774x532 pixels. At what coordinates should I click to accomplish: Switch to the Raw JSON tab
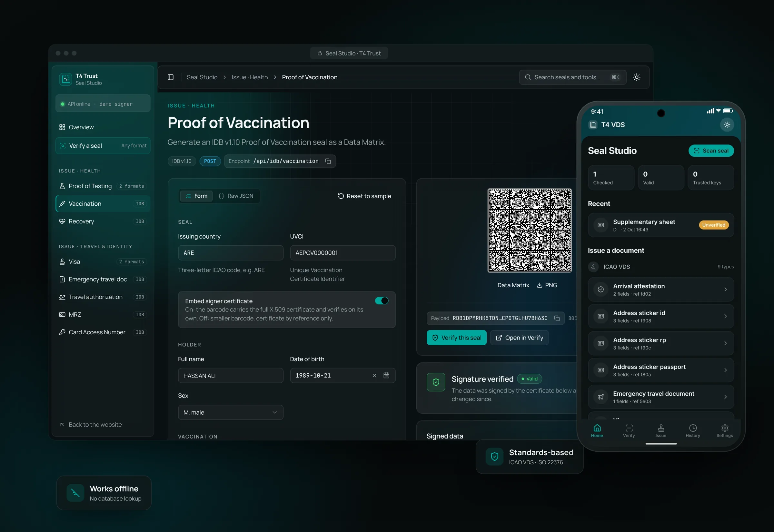[x=236, y=196]
